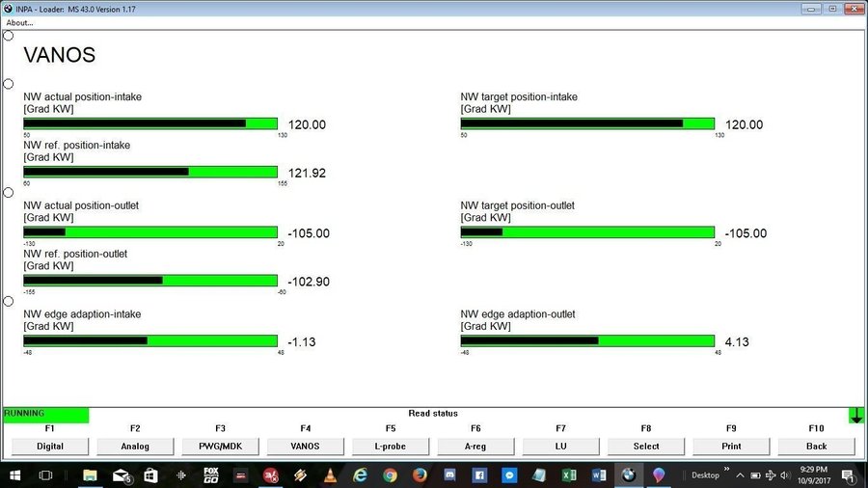Screen dimensions: 868x488
Task: Click the BMW INPA taskbar icon
Action: 628,475
